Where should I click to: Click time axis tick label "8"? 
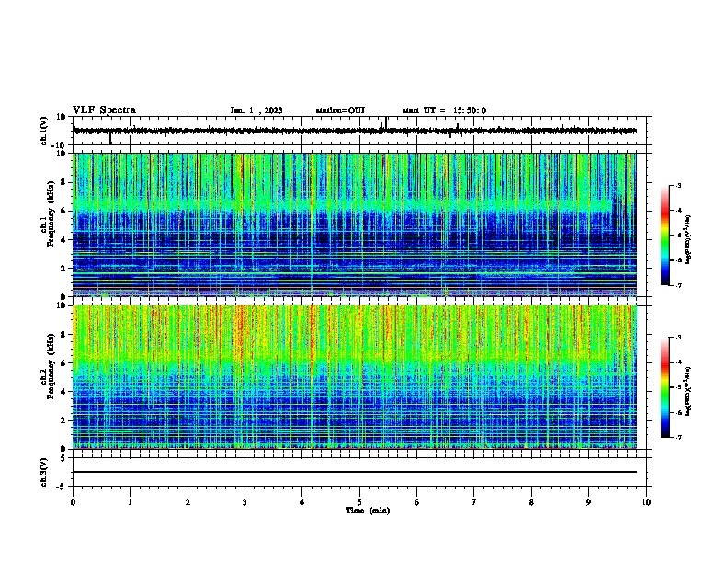pyautogui.click(x=531, y=502)
